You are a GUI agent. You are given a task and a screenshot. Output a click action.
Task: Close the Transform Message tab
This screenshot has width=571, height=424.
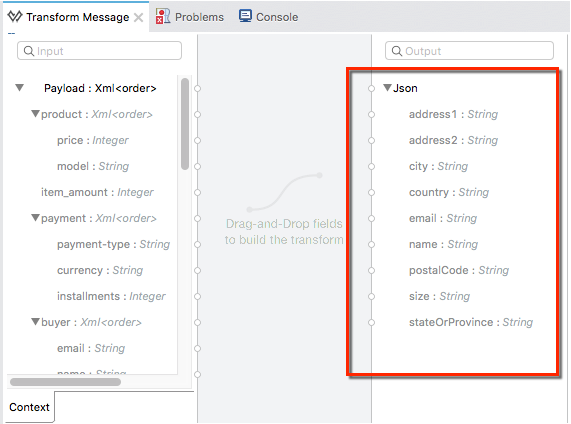(138, 17)
